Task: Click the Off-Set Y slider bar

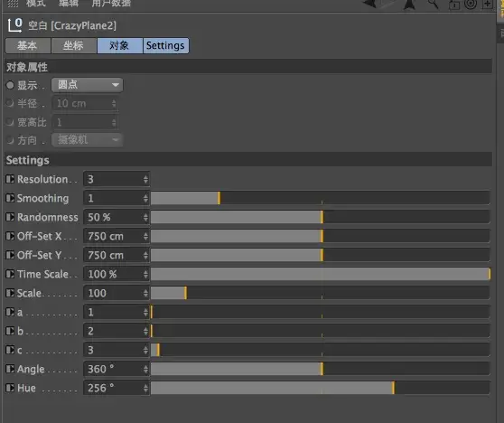Action: point(320,255)
